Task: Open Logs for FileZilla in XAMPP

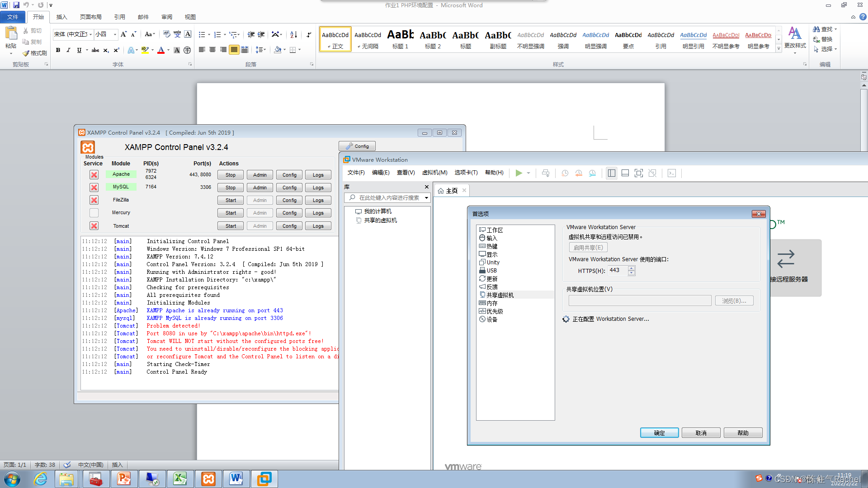Action: pyautogui.click(x=318, y=200)
